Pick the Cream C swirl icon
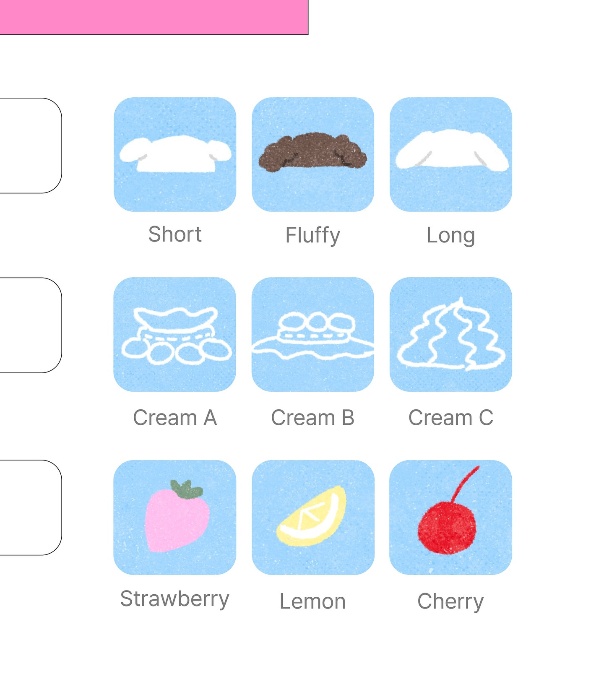 tap(451, 334)
